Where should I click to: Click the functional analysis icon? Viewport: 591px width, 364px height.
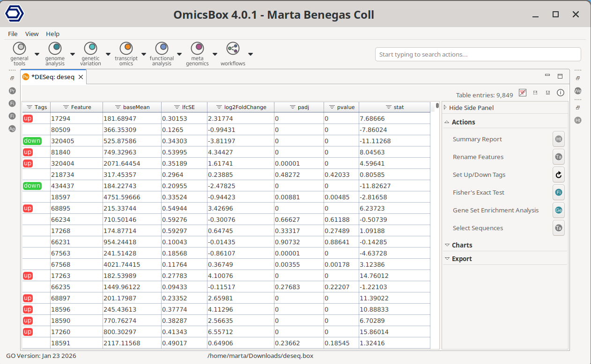coord(162,48)
